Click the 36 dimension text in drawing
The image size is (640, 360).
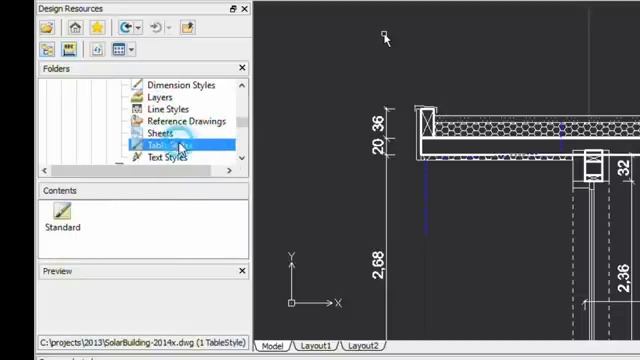[378, 124]
